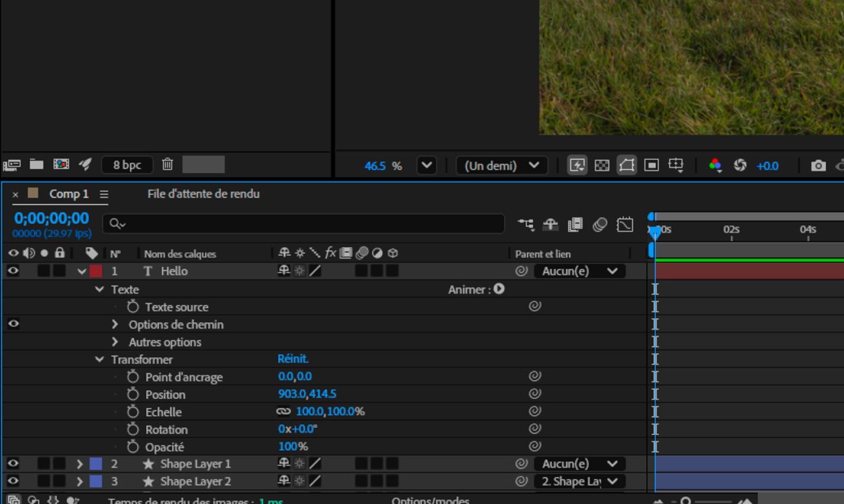The width and height of the screenshot is (844, 504).
Task: Click the Réinit. link for Transformer
Action: (x=293, y=359)
